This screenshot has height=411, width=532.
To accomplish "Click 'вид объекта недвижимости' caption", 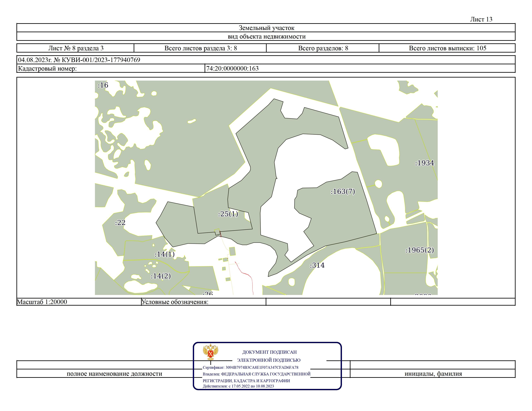I will [266, 37].
